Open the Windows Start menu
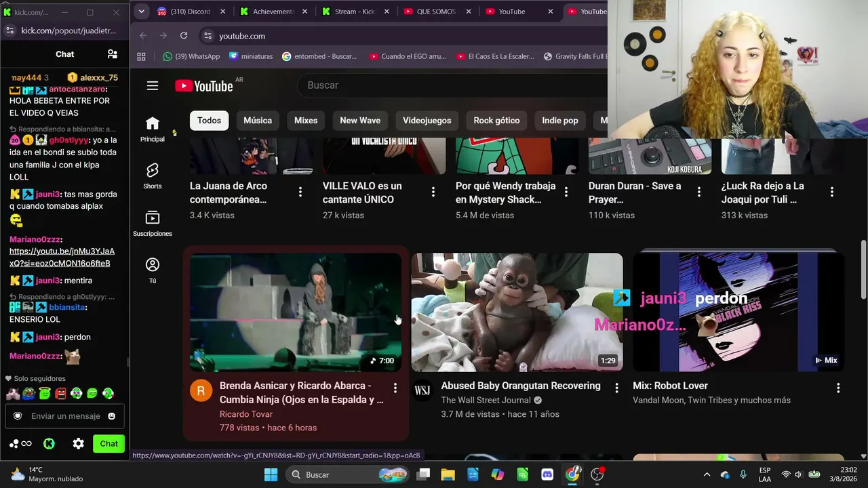868x488 pixels. pyautogui.click(x=271, y=474)
